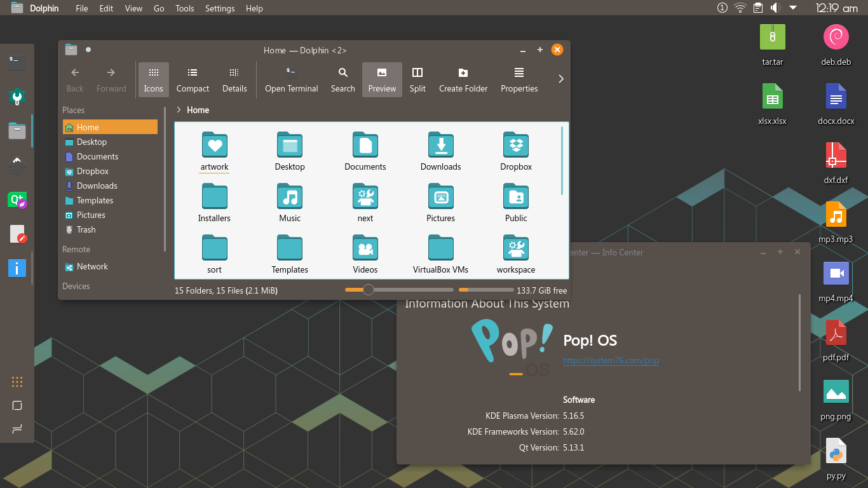The height and width of the screenshot is (488, 868).
Task: Click Create Folder toolbar button
Action: [x=463, y=79]
